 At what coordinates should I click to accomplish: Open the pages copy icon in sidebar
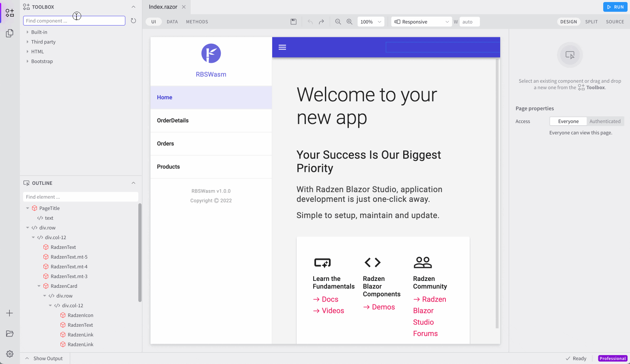(x=10, y=33)
